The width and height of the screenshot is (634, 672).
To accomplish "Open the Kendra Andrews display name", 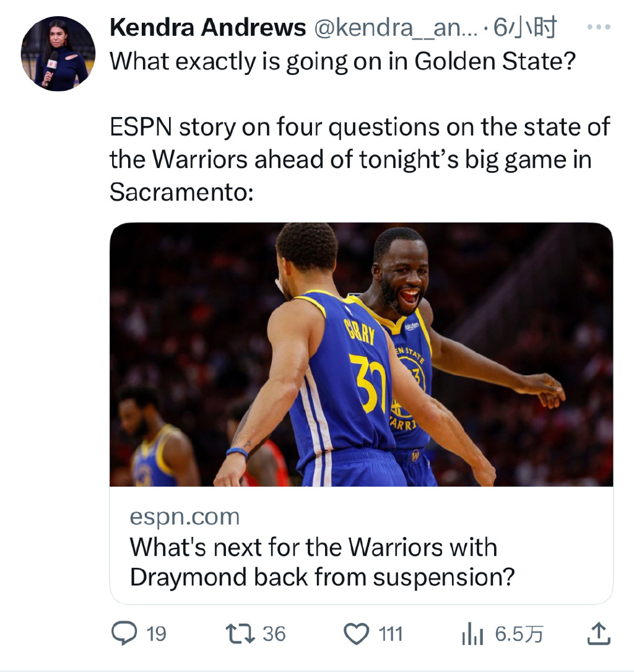I will pyautogui.click(x=208, y=27).
